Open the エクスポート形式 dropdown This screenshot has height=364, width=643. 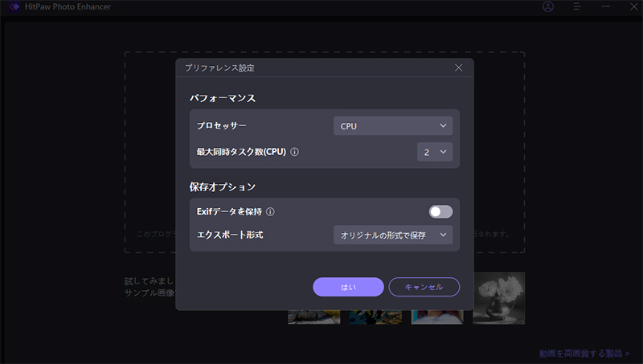click(393, 235)
